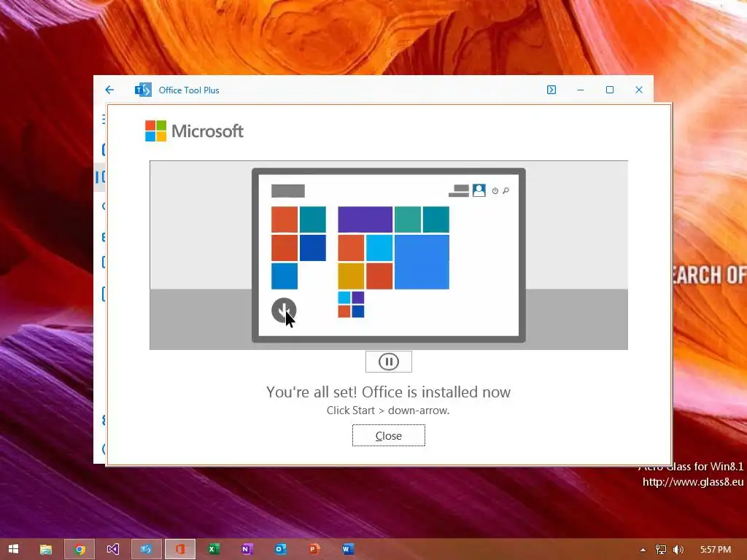Viewport: 747px width, 560px height.
Task: Launch Excel from taskbar
Action: [214, 549]
